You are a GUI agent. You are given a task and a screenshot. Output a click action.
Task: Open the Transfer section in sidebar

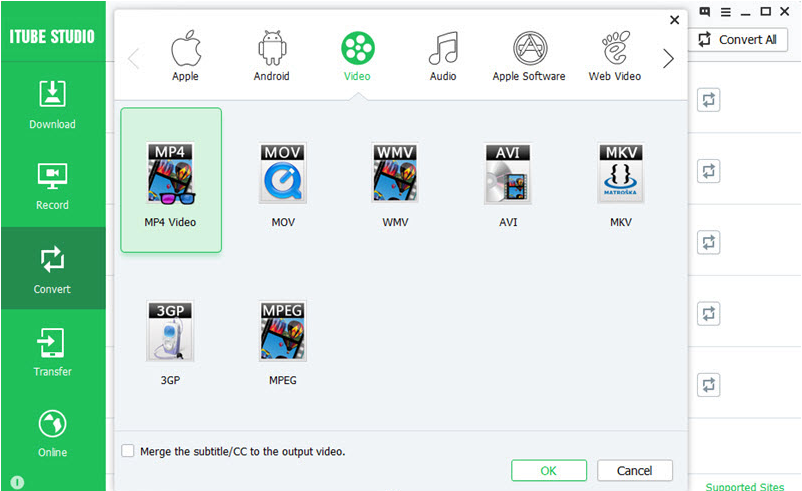point(52,352)
